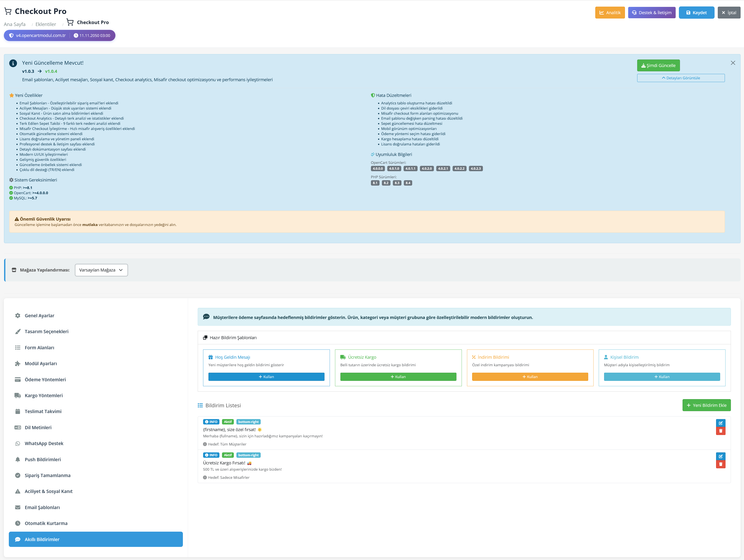The width and height of the screenshot is (744, 560).
Task: Dismiss the update alert with X
Action: click(733, 63)
